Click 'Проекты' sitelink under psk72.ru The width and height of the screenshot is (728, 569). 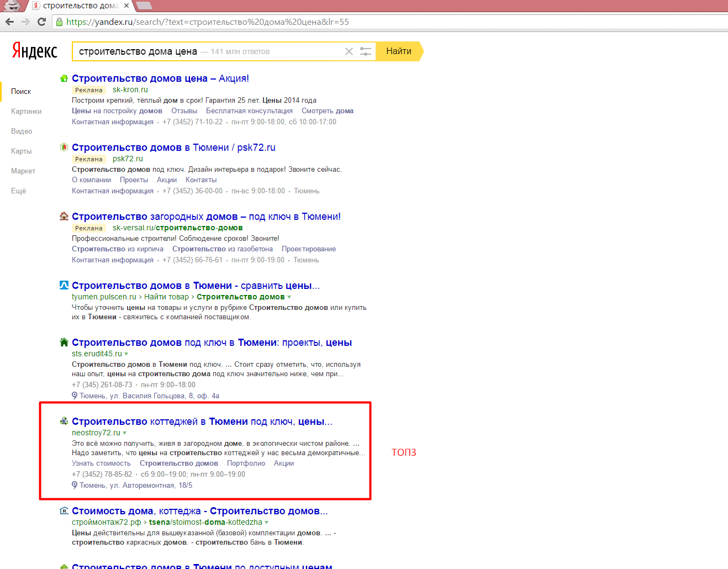tap(134, 180)
